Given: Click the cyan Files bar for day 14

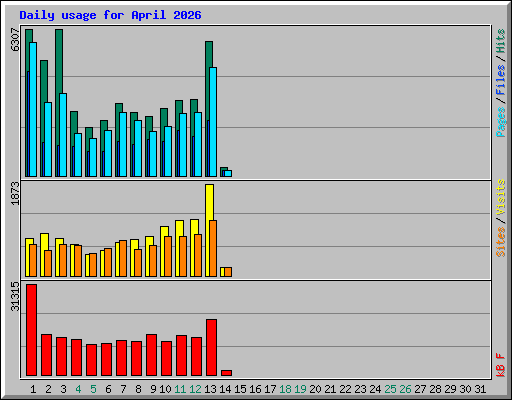Looking at the screenshot, I should click(x=228, y=174).
